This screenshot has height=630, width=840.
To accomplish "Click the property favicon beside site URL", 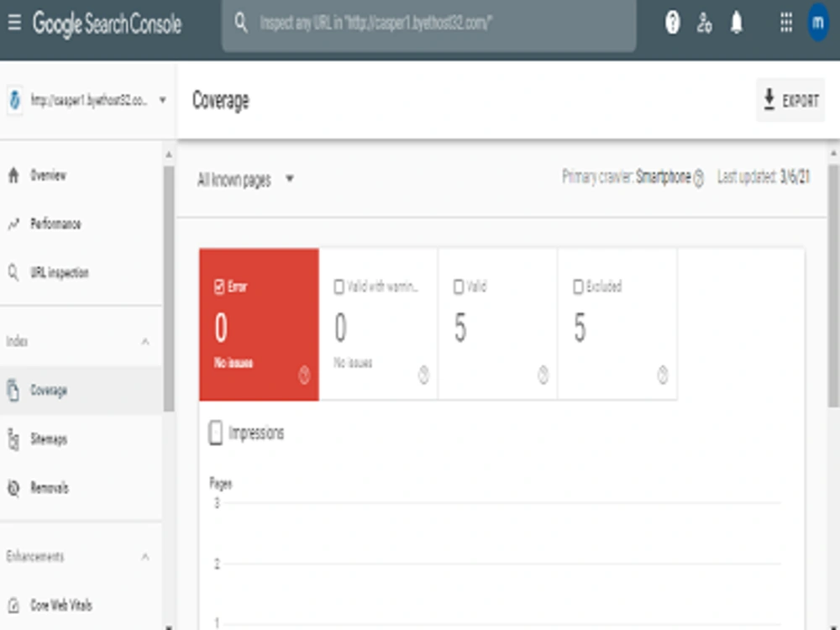I will click(15, 100).
